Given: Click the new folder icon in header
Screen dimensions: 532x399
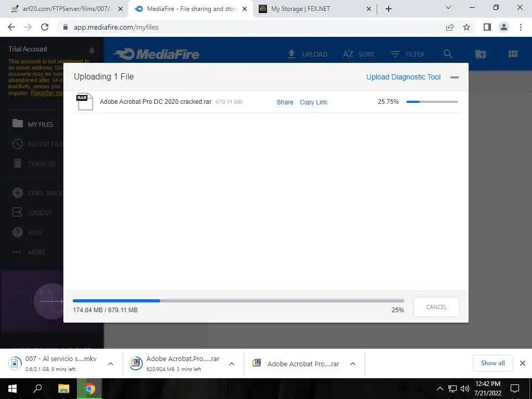Looking at the screenshot, I should point(481,54).
